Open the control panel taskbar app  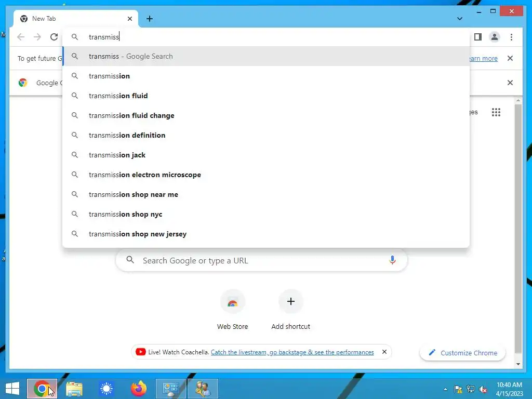170,389
